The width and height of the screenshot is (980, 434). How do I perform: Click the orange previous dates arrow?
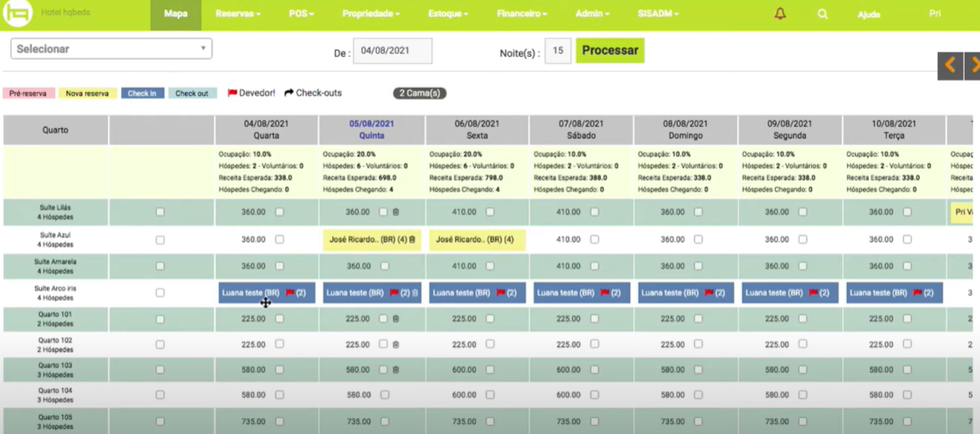[x=950, y=64]
